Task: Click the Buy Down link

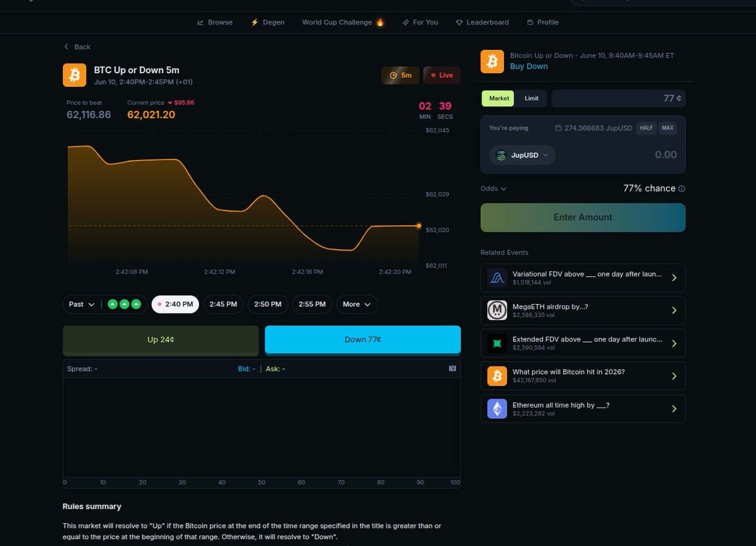Action: 529,66
